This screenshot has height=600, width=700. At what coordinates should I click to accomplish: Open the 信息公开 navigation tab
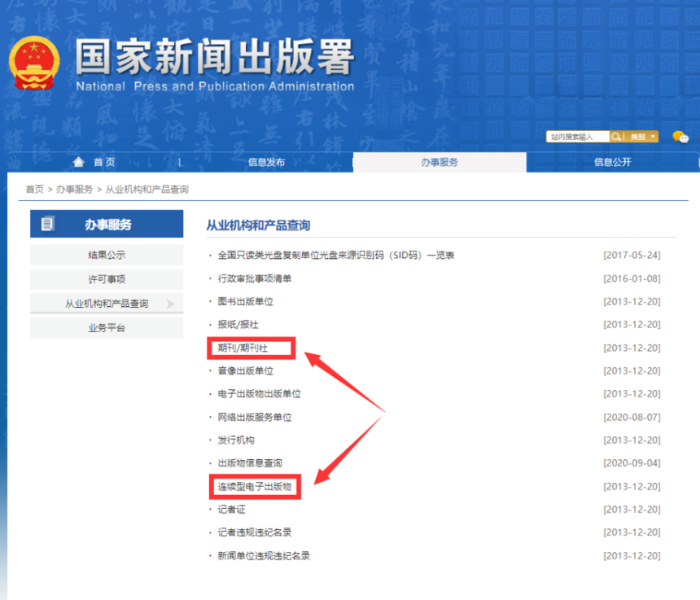pyautogui.click(x=612, y=162)
